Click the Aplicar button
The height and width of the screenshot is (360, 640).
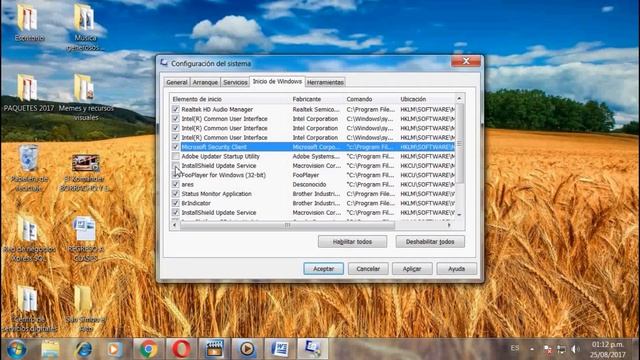pos(412,269)
